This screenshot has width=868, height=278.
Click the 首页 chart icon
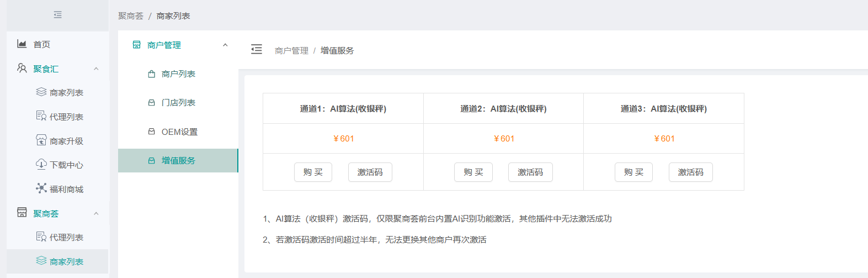point(22,44)
